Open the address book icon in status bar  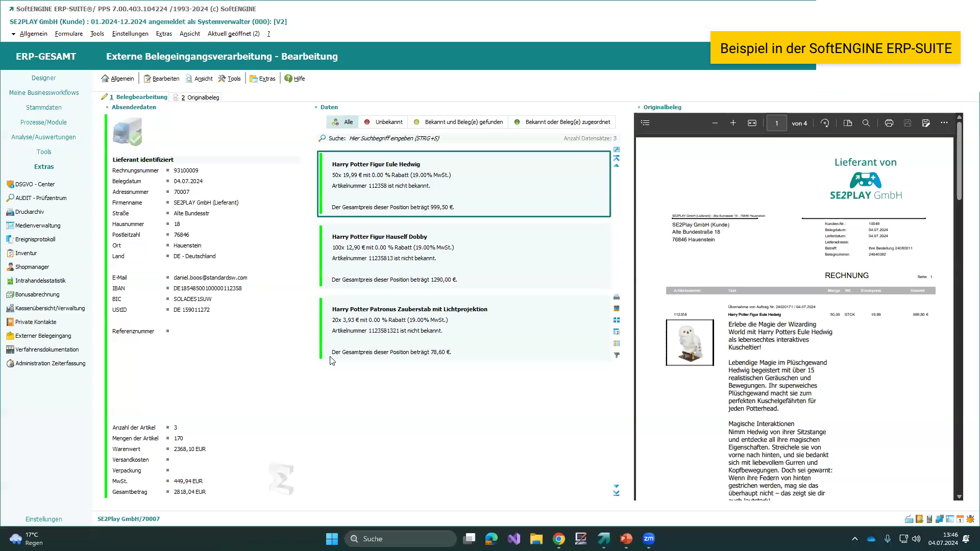[919, 519]
